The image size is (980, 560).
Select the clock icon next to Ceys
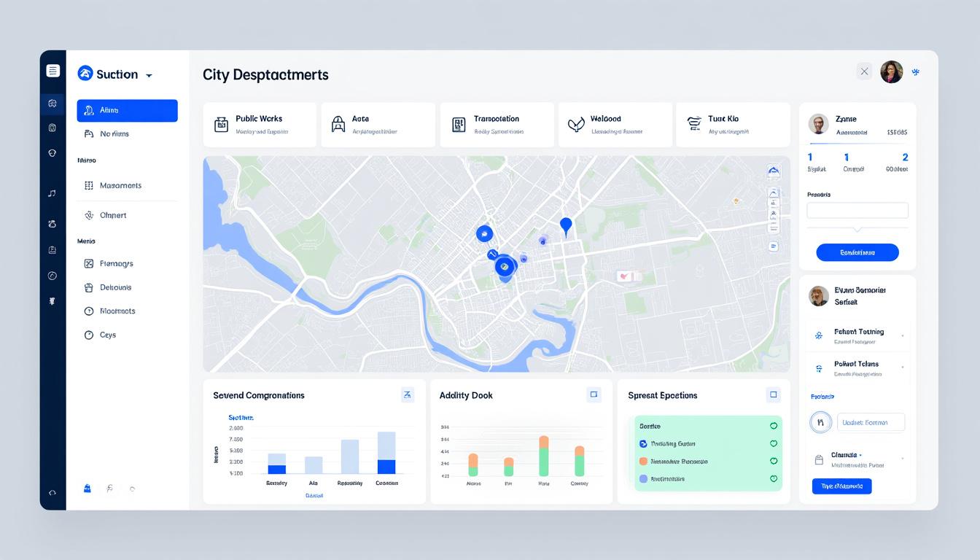click(x=88, y=335)
